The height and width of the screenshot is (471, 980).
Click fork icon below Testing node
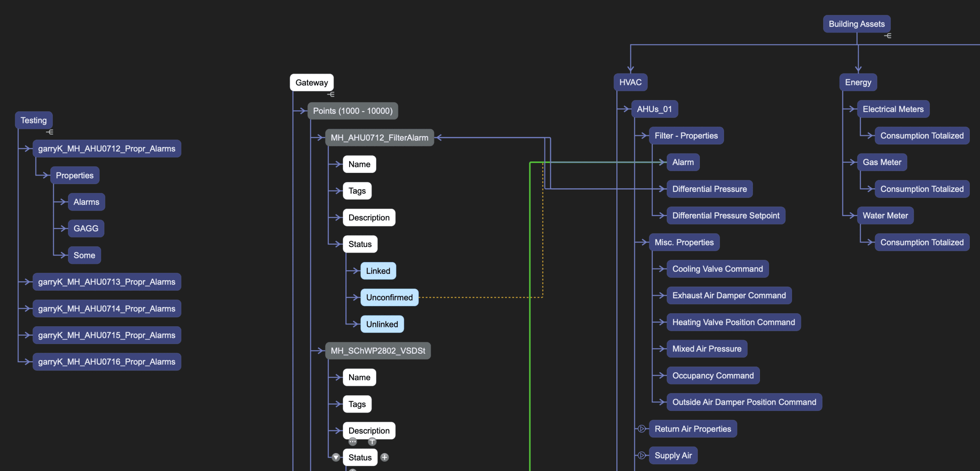pos(50,132)
